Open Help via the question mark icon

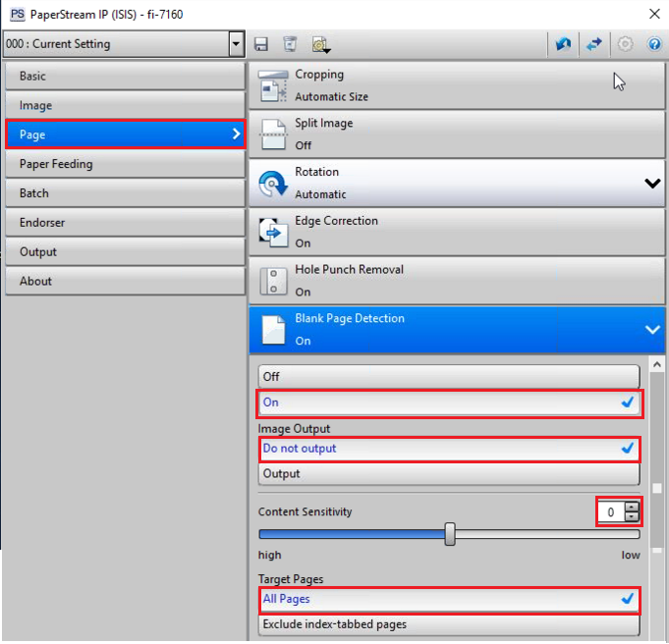[x=654, y=44]
